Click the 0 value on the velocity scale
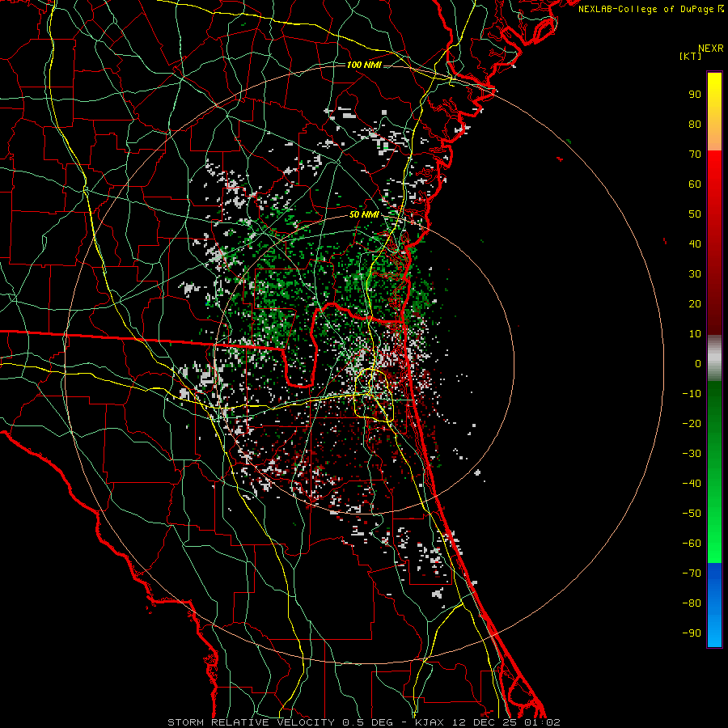Image resolution: width=728 pixels, height=728 pixels. pyautogui.click(x=698, y=363)
